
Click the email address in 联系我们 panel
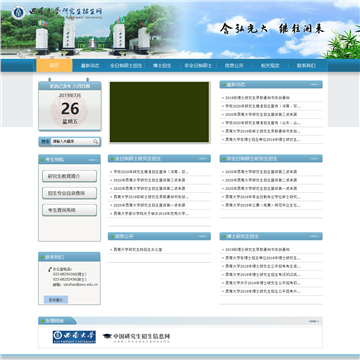coord(80,285)
